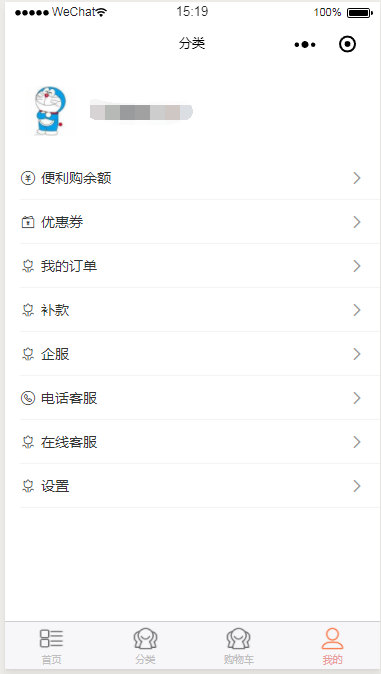
Task: Open the 优惠券 entry
Action: coord(200,222)
